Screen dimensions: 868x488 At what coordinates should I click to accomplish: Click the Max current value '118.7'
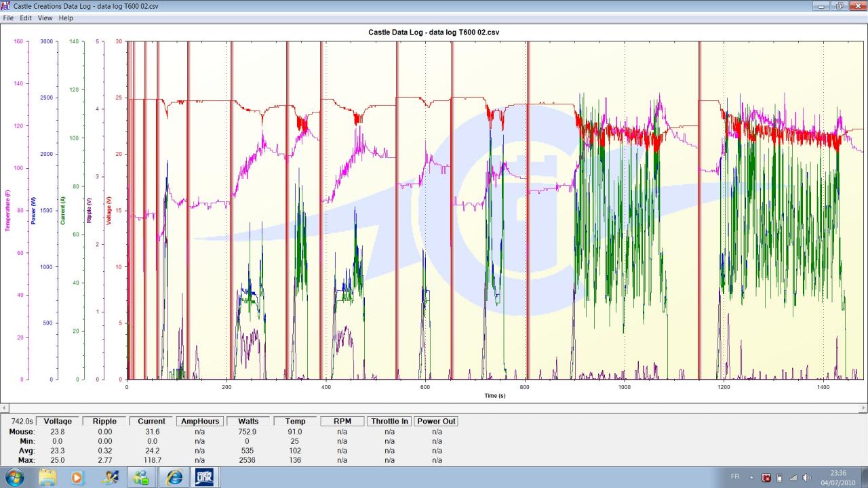click(152, 460)
